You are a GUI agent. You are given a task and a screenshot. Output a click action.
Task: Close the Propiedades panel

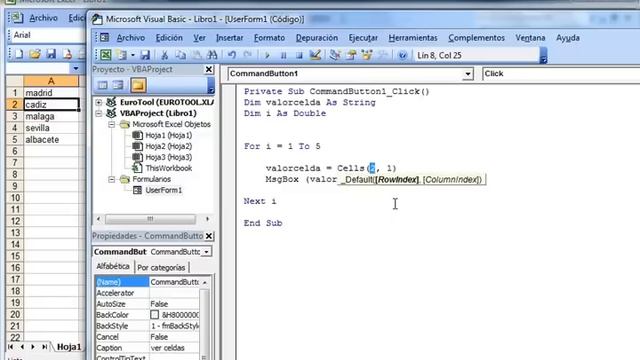[x=209, y=236]
